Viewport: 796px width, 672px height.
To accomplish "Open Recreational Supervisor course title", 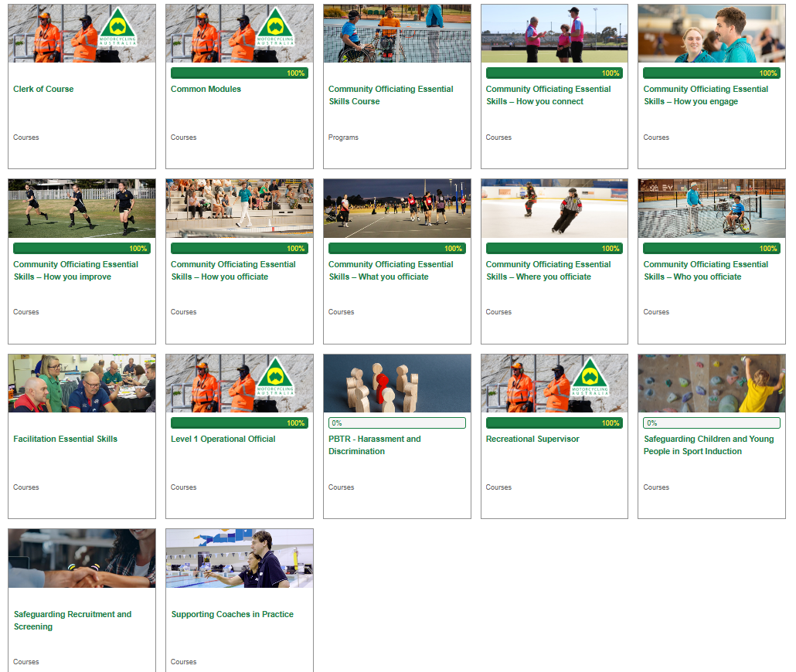I will pyautogui.click(x=532, y=439).
